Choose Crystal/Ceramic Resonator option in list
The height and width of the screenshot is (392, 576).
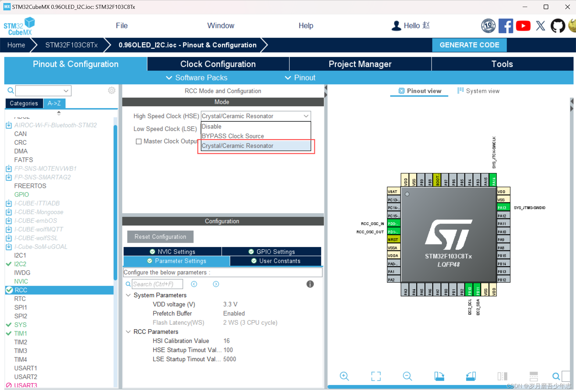256,146
